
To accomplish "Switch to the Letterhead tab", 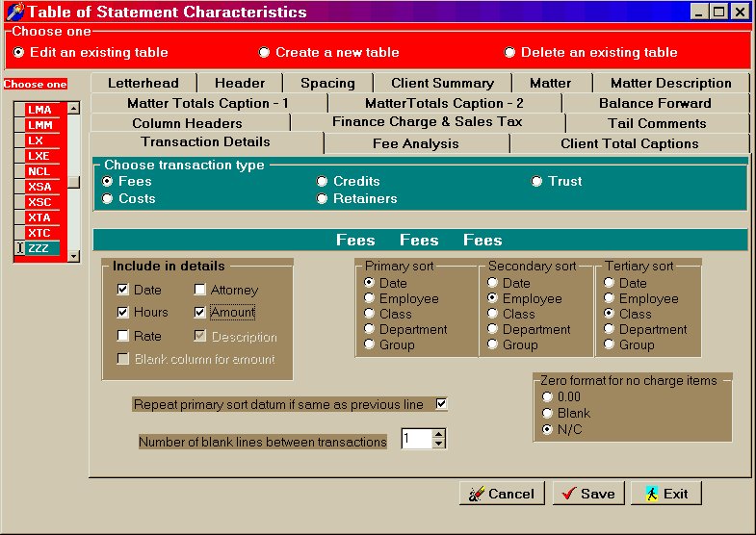I will coord(143,83).
